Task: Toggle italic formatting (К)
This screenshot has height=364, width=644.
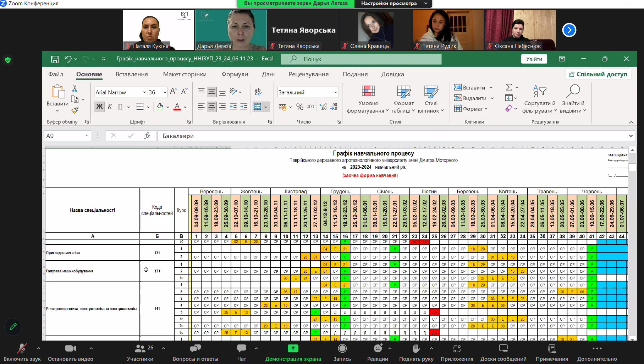Action: [x=110, y=107]
